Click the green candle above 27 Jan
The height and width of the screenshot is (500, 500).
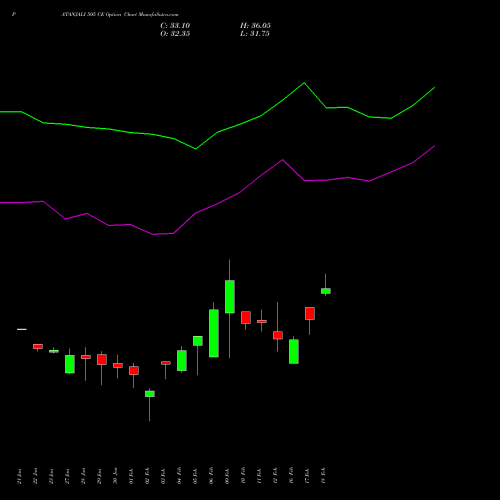70,364
